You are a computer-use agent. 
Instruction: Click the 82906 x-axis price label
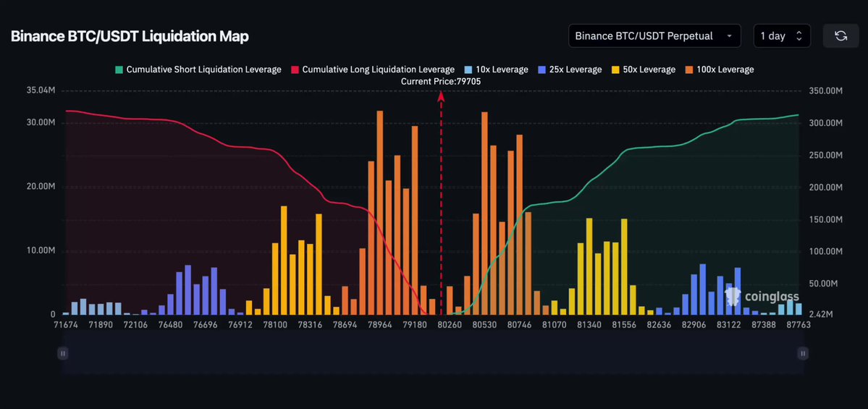pyautogui.click(x=694, y=325)
